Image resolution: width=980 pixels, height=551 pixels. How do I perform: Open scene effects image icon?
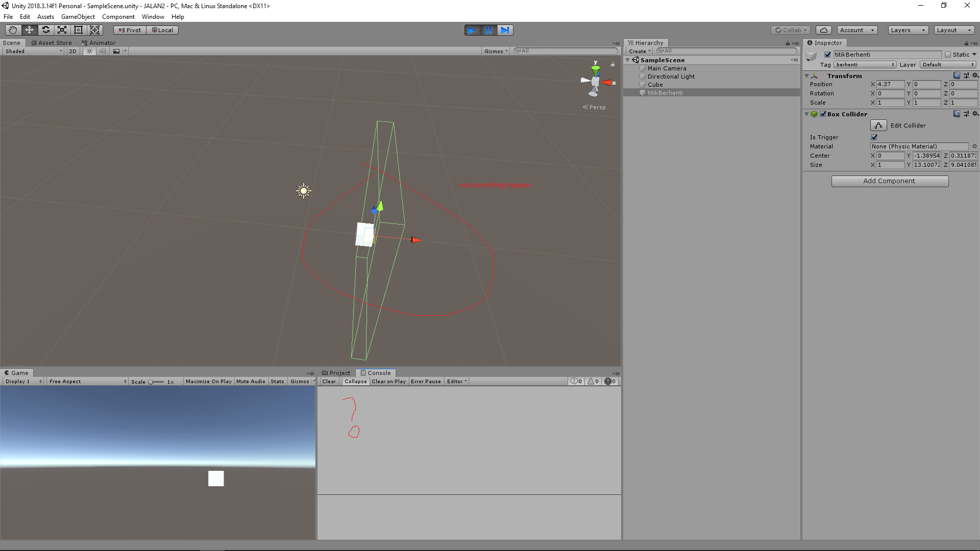coord(116,51)
